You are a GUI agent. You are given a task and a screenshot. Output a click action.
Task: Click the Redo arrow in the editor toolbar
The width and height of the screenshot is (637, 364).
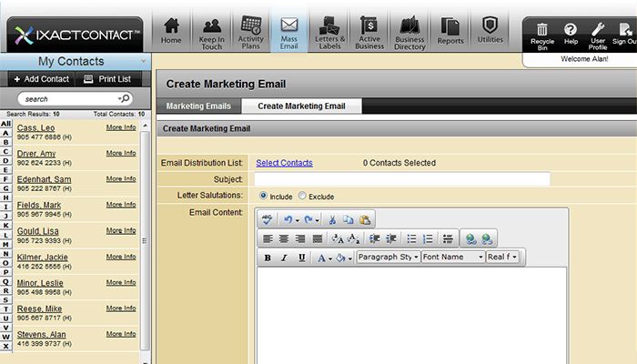308,220
